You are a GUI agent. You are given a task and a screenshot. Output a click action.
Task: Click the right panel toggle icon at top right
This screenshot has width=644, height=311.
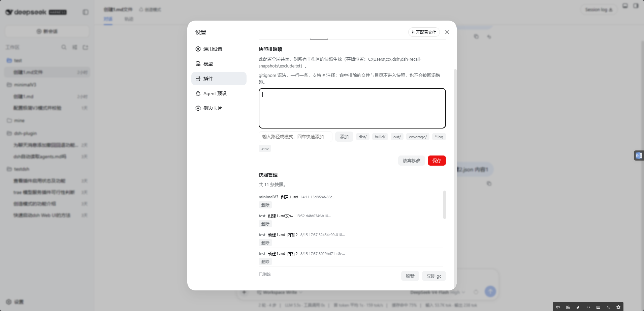click(636, 6)
